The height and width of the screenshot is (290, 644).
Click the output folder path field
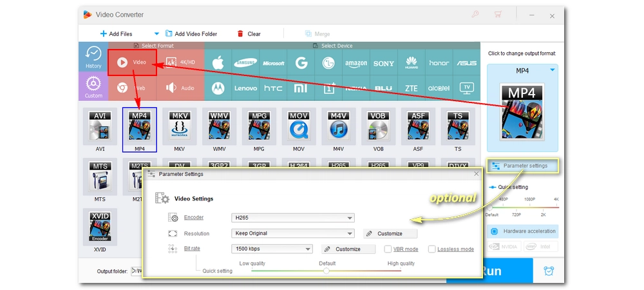coord(136,271)
